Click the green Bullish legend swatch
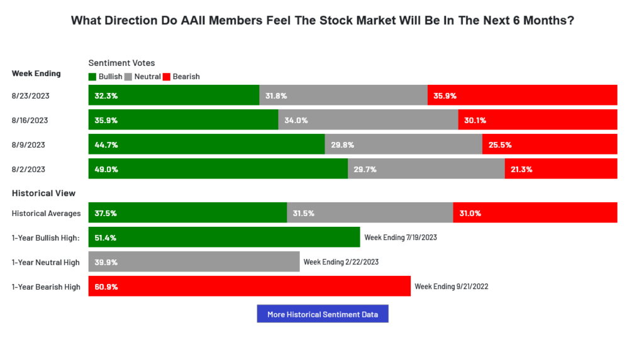This screenshot has width=644, height=355. pos(92,77)
